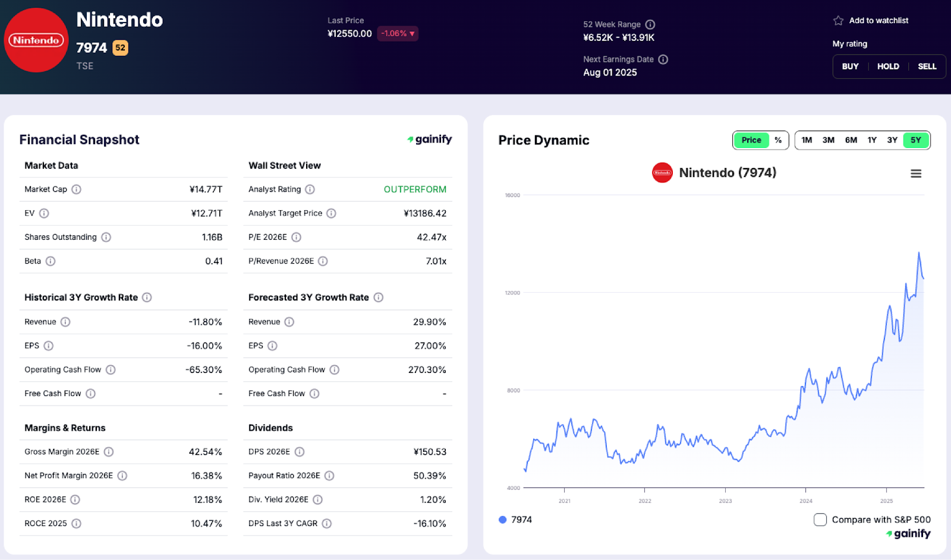951x560 pixels.
Task: Enable Compare with S&P 500 checkbox
Action: tap(820, 520)
